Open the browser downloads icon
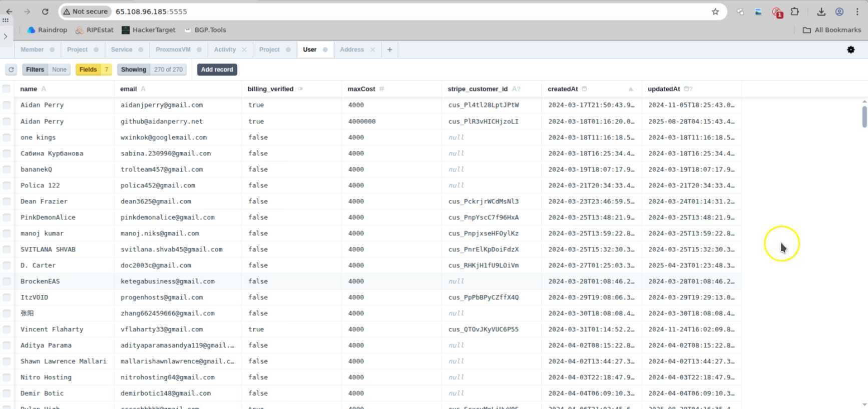The image size is (868, 409). (821, 11)
